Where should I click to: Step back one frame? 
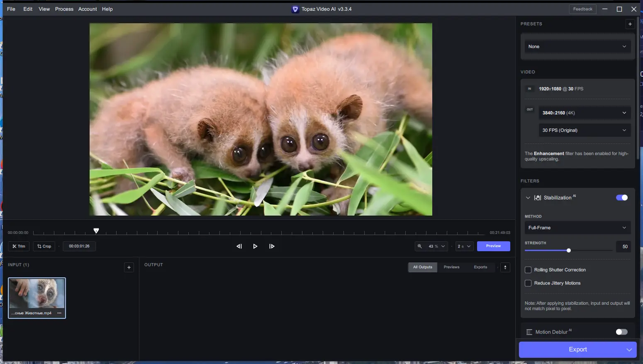239,246
